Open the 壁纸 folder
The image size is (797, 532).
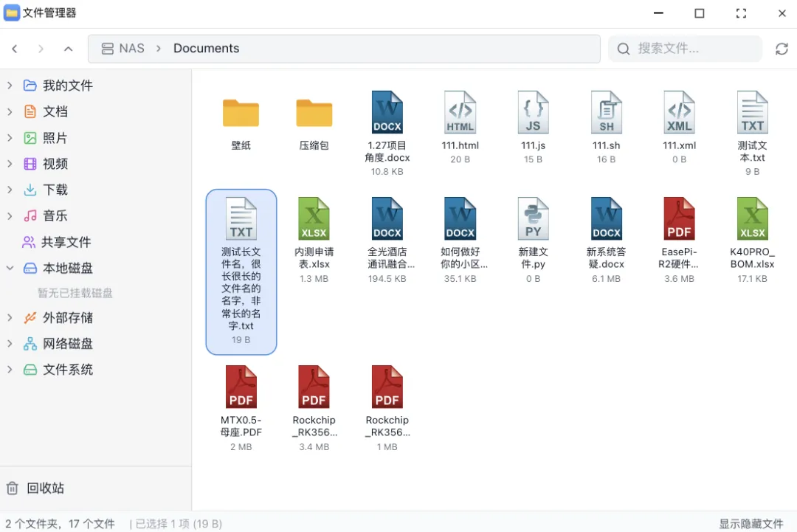(241, 114)
